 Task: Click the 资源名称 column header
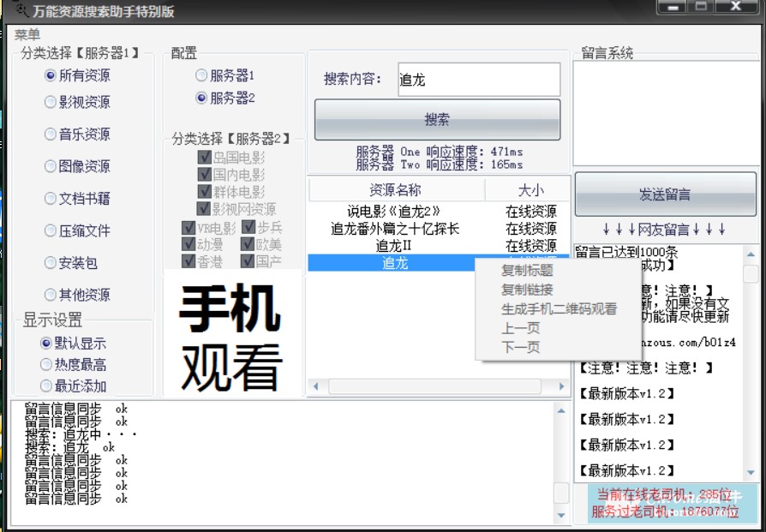pyautogui.click(x=396, y=190)
